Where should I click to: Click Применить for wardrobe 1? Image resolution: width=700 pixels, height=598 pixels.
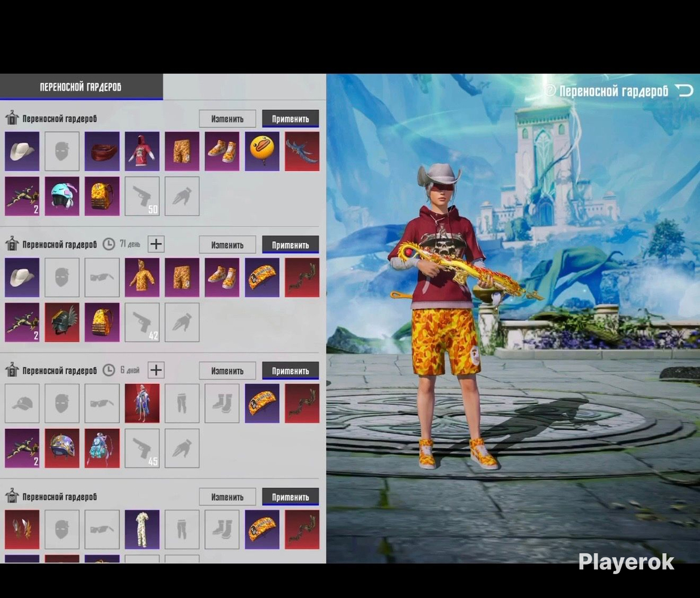[290, 119]
